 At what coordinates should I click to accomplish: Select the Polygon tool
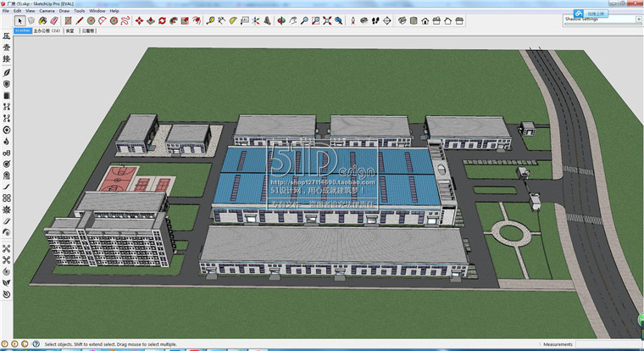[x=114, y=20]
